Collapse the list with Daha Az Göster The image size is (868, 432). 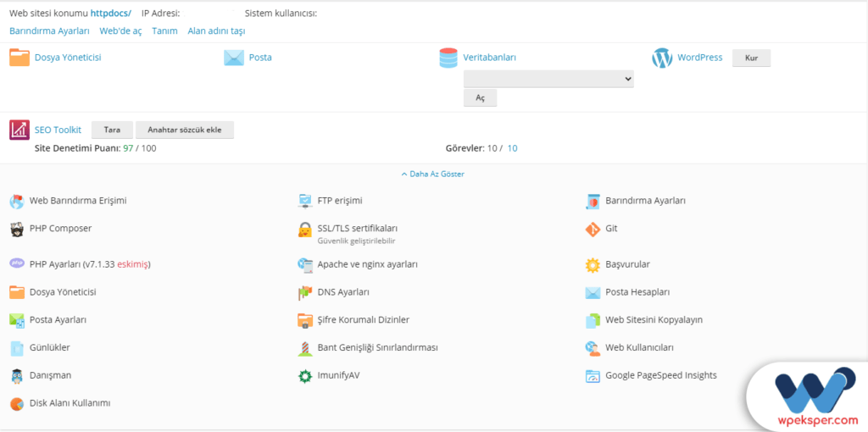point(433,174)
